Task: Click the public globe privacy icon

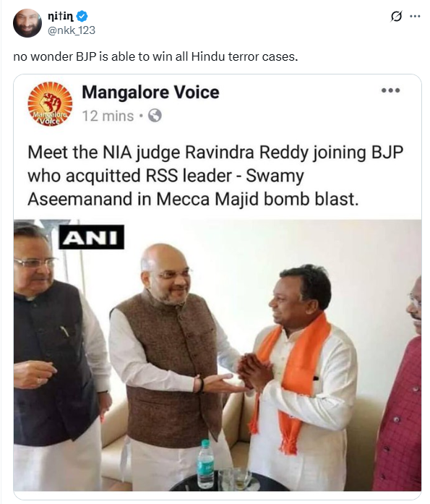Action: (155, 116)
